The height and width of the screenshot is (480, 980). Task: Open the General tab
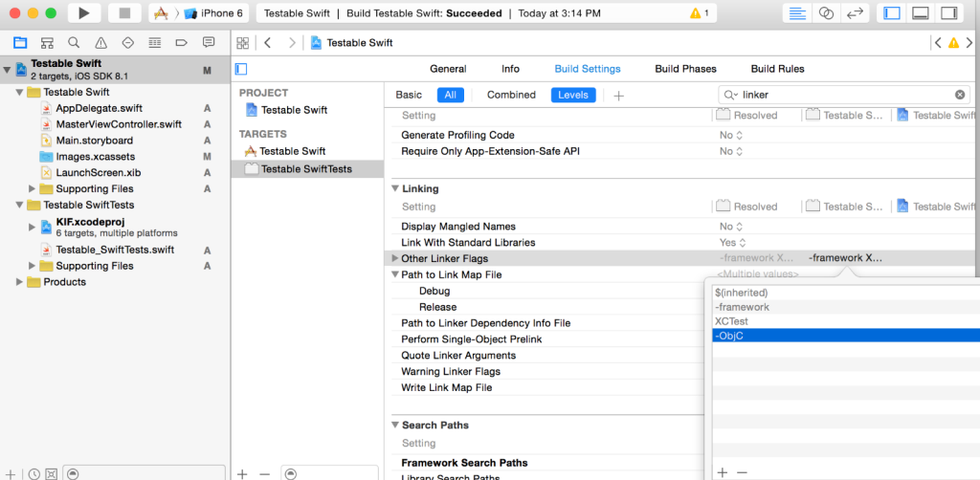[448, 69]
